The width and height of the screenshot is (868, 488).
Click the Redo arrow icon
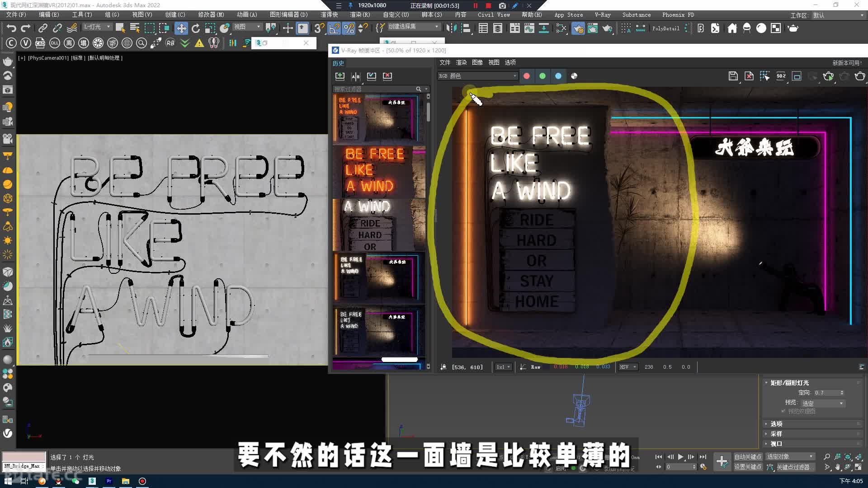pyautogui.click(x=26, y=28)
